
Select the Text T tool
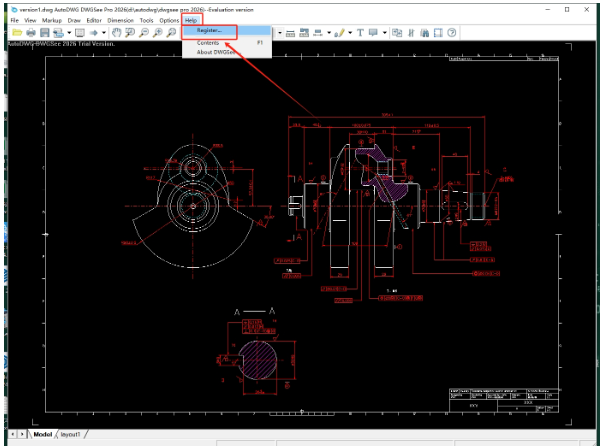[360, 33]
